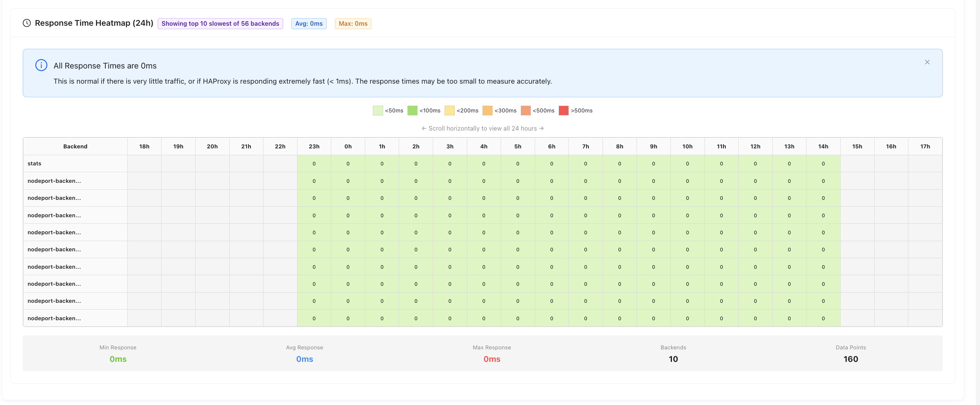This screenshot has height=405, width=980.
Task: Click the '11h' column header
Action: click(721, 146)
